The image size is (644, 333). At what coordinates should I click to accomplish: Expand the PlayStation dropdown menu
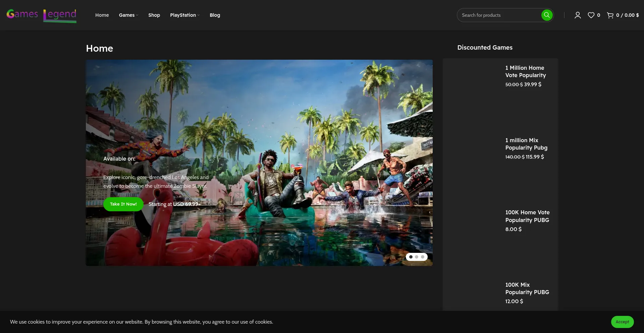(x=185, y=15)
